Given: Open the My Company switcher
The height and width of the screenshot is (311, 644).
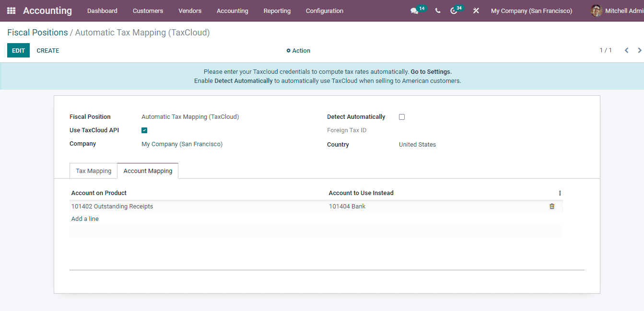Looking at the screenshot, I should coord(531,11).
